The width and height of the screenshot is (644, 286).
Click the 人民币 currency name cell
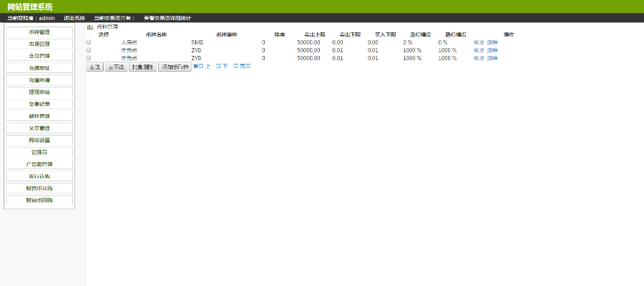130,42
